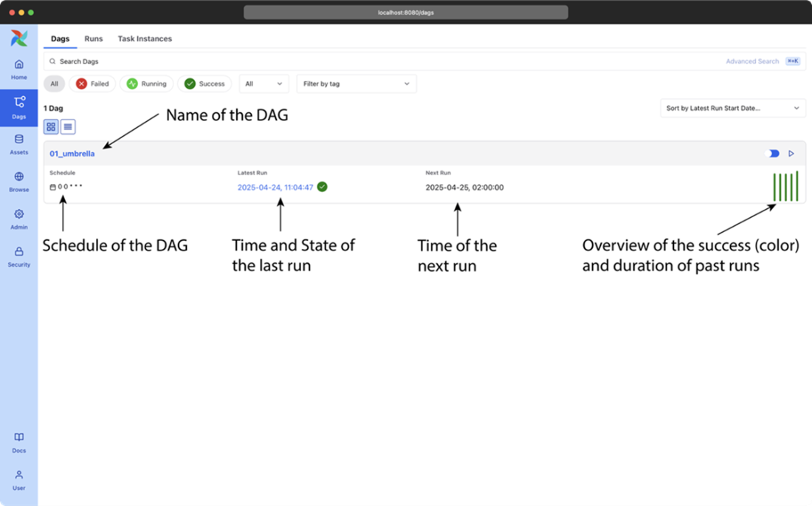
Task: Open the Docs book icon
Action: [x=19, y=442]
